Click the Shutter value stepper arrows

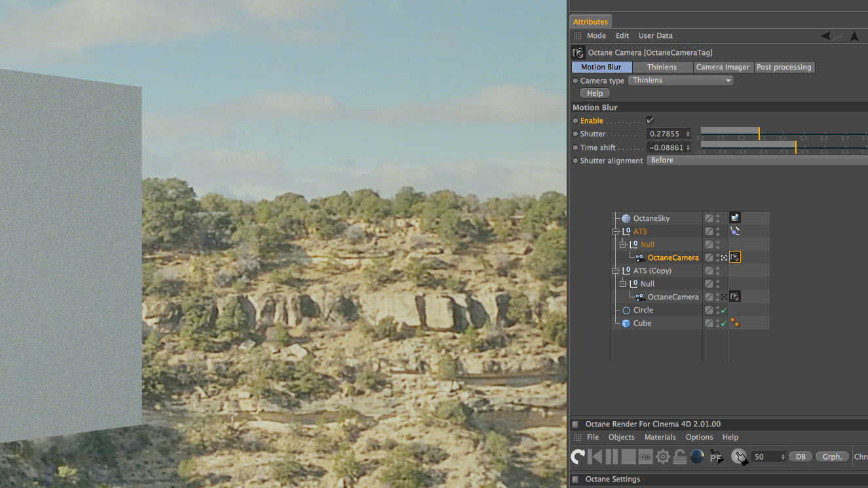click(x=688, y=134)
